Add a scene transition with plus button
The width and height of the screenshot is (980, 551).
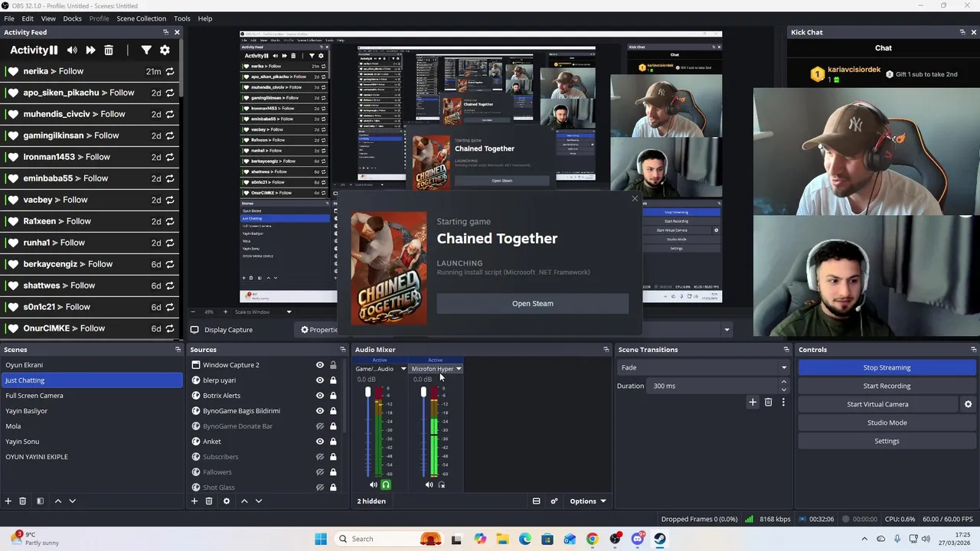[753, 403]
